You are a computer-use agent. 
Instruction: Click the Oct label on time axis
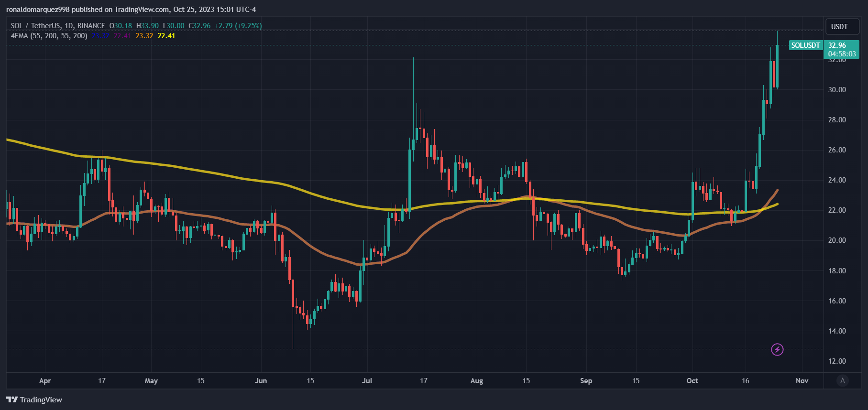(x=692, y=381)
